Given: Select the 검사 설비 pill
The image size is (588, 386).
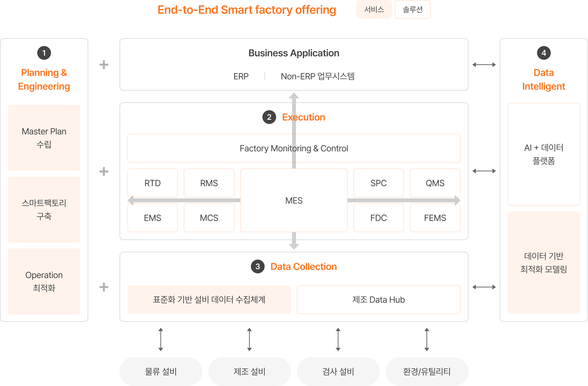Looking at the screenshot, I should 338,371.
